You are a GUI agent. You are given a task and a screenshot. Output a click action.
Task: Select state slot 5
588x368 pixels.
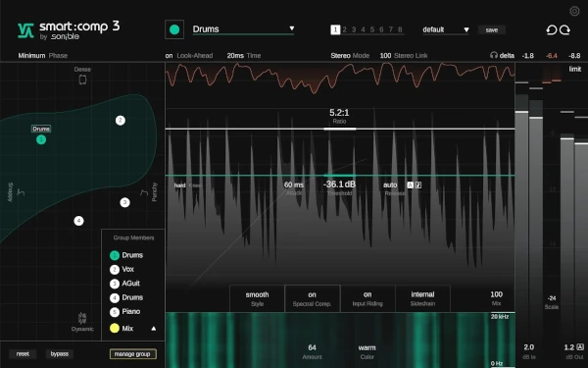pyautogui.click(x=372, y=29)
